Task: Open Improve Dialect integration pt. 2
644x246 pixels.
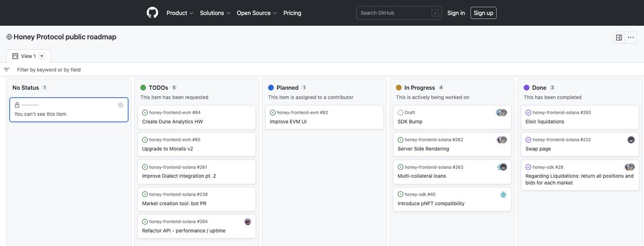Action: point(179,176)
